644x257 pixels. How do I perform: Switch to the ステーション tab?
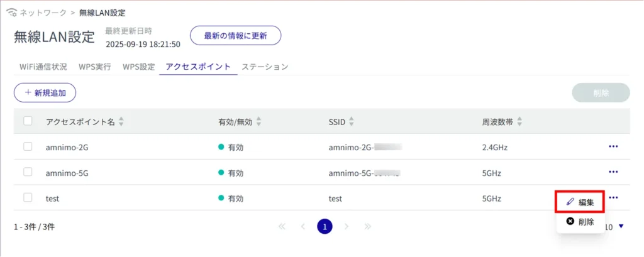point(265,67)
